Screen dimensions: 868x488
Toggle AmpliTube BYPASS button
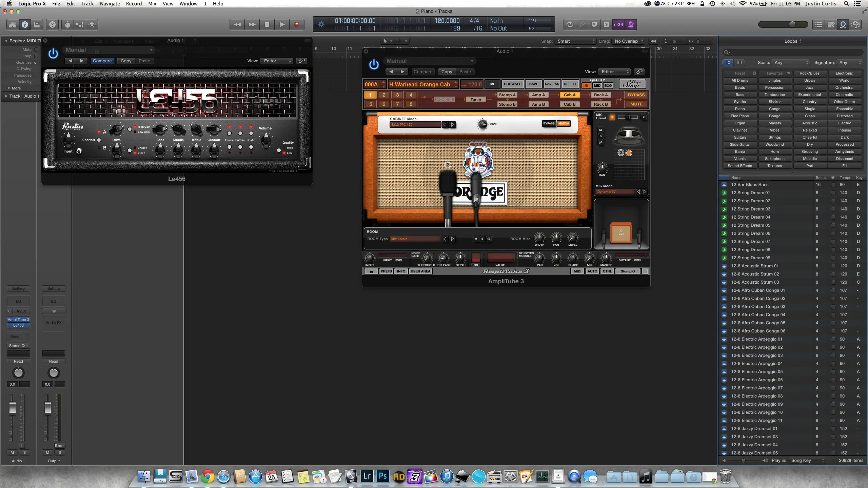pyautogui.click(x=636, y=95)
